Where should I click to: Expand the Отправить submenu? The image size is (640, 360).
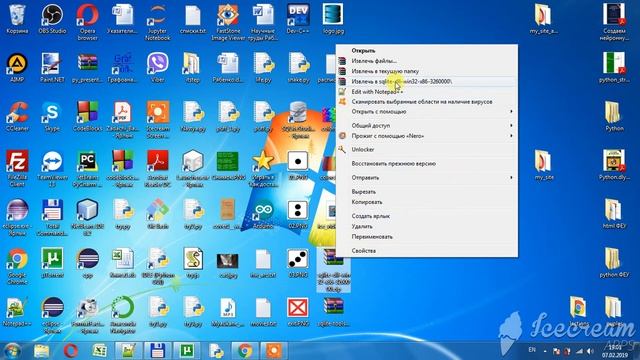[427, 178]
